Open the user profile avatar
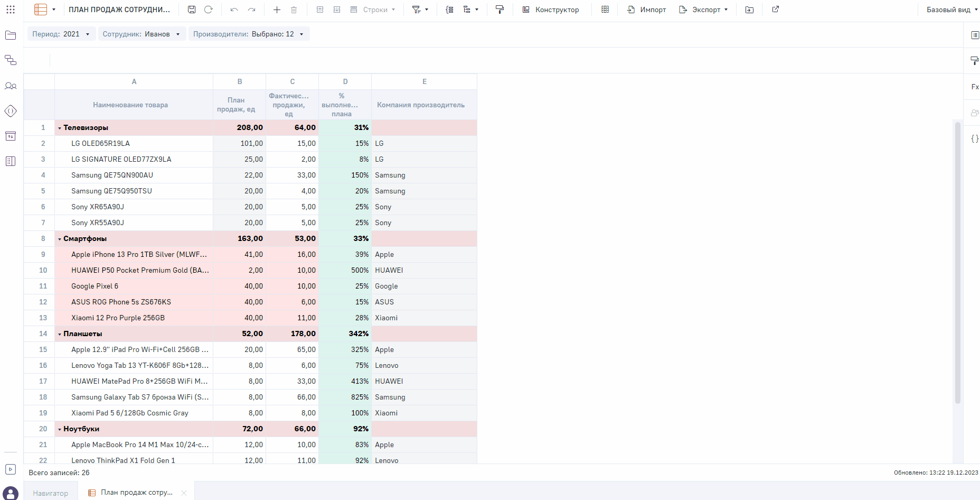980x500 pixels. click(x=11, y=493)
